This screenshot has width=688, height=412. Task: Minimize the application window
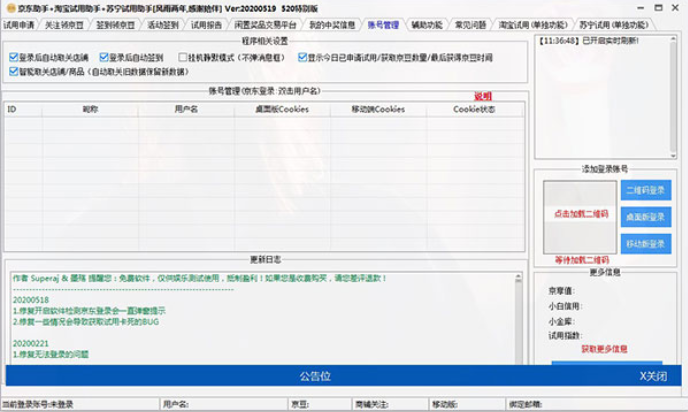coord(641,8)
